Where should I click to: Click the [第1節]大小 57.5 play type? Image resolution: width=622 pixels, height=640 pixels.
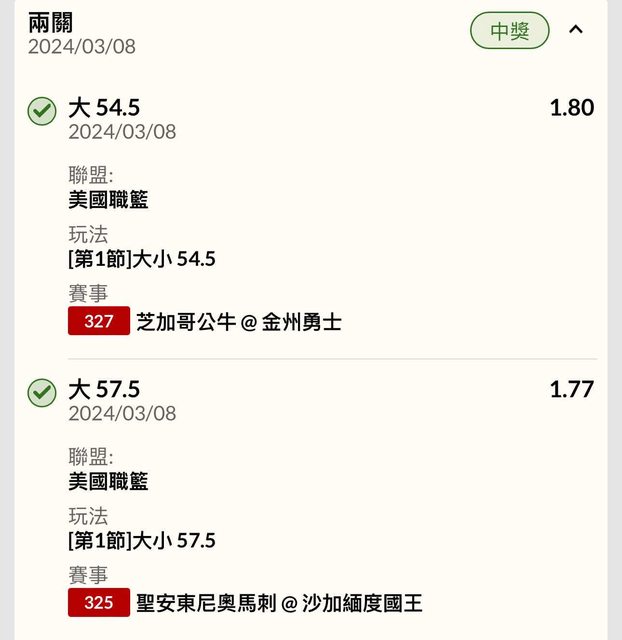click(142, 542)
